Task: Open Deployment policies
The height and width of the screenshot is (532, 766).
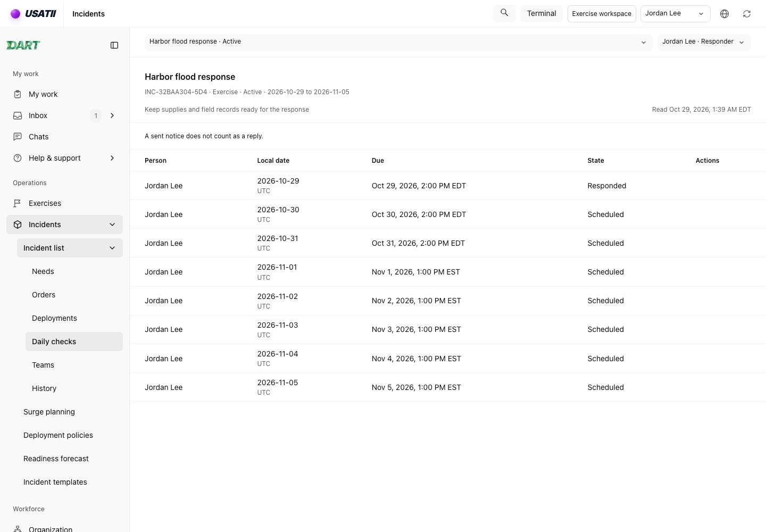Action: coord(70,435)
